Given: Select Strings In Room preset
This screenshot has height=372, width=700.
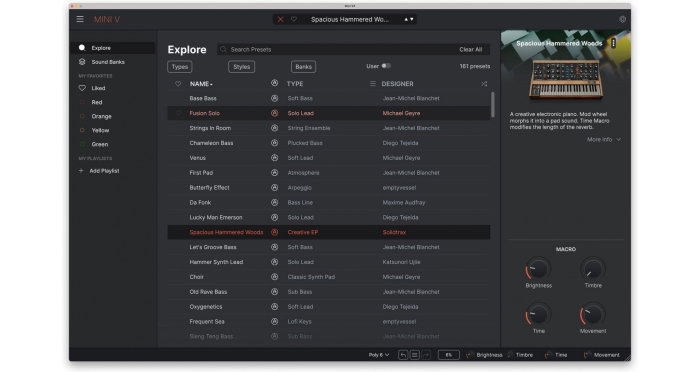Looking at the screenshot, I should [329, 128].
